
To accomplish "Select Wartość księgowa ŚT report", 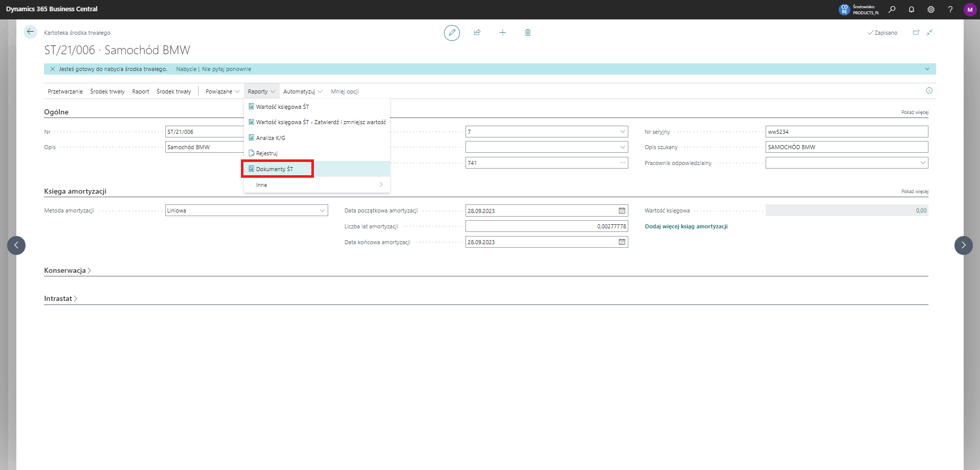I will point(316,107).
